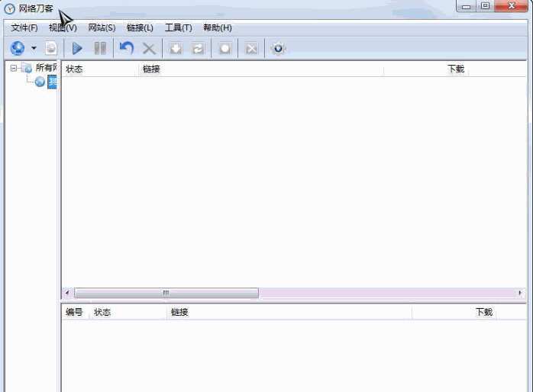The image size is (533, 392).
Task: Sort lower list by 下载 column header
Action: [x=454, y=312]
